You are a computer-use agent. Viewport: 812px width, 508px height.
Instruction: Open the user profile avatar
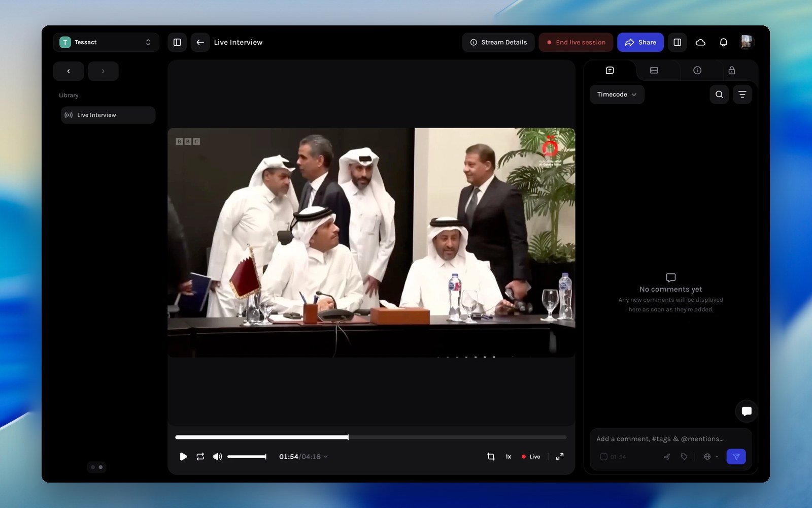click(747, 42)
